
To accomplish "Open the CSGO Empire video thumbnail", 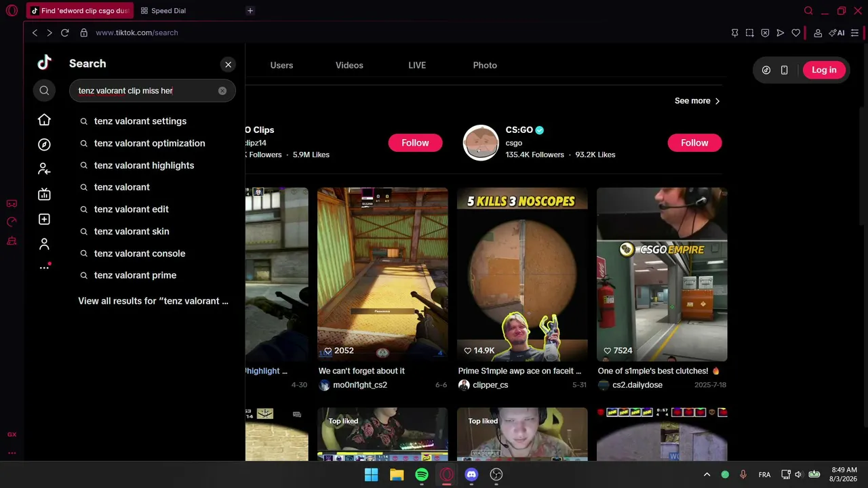I will [x=662, y=274].
